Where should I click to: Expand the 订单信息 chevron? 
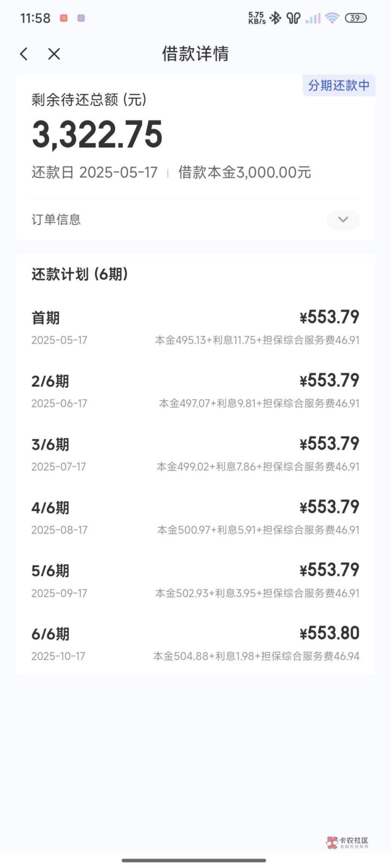[343, 220]
